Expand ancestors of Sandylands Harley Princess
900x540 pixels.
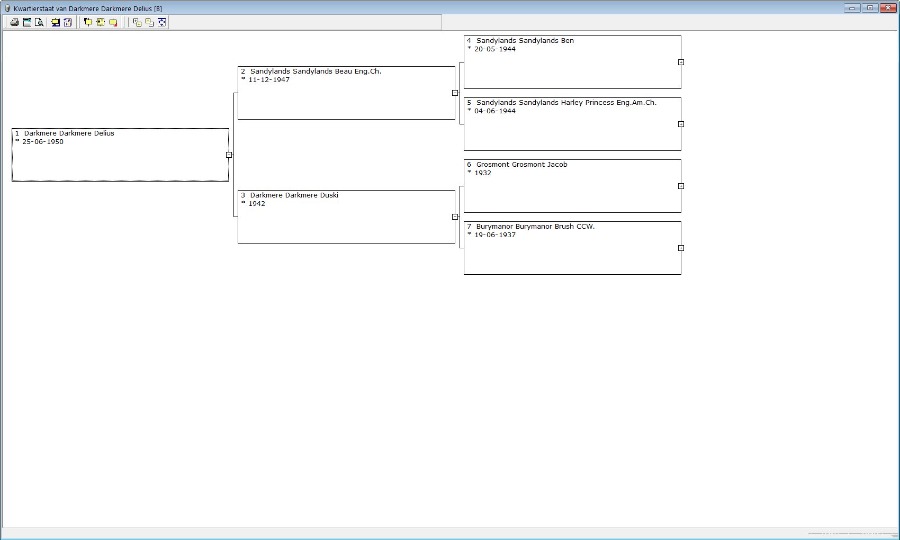click(x=681, y=124)
